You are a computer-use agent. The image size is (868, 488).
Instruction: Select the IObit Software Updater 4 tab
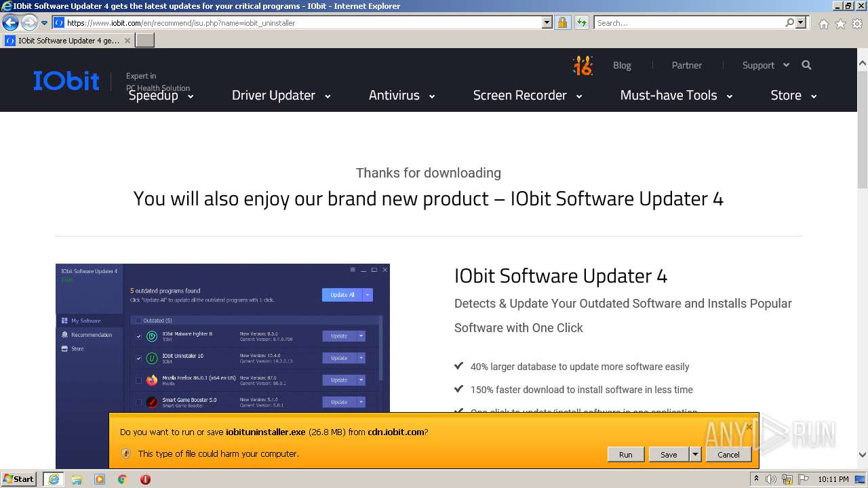click(x=68, y=41)
